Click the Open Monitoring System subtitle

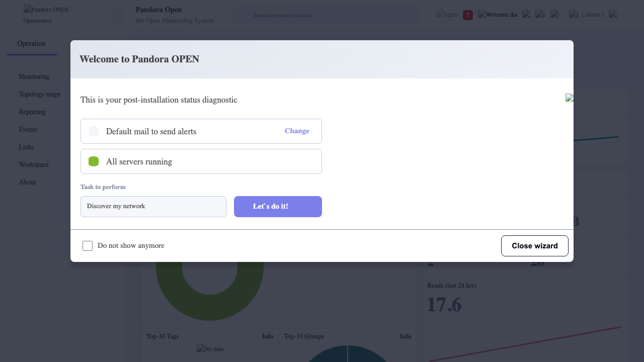click(175, 21)
